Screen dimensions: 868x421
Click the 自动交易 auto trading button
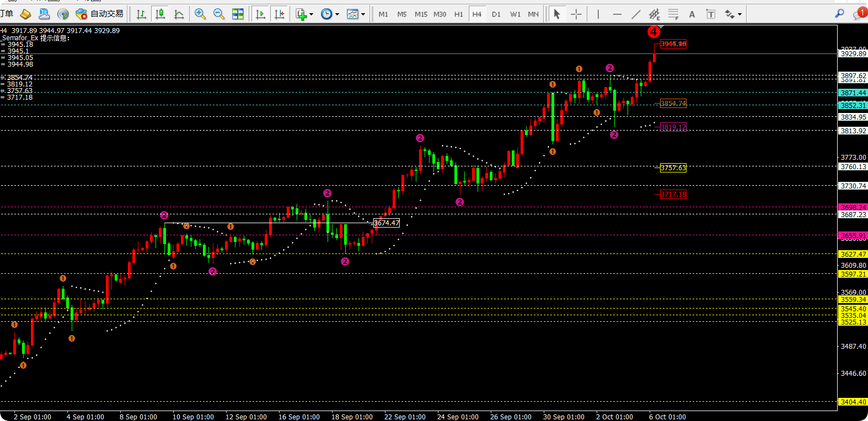coord(100,14)
